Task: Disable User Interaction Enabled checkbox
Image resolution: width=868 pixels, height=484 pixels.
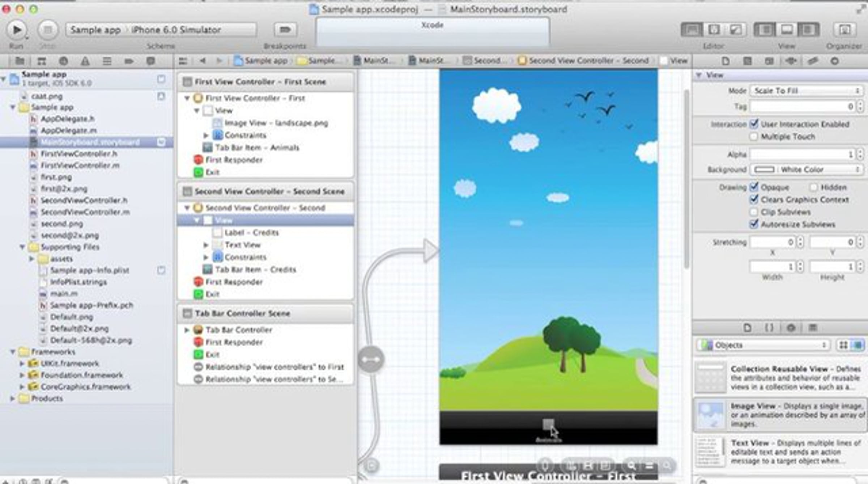Action: click(x=754, y=124)
